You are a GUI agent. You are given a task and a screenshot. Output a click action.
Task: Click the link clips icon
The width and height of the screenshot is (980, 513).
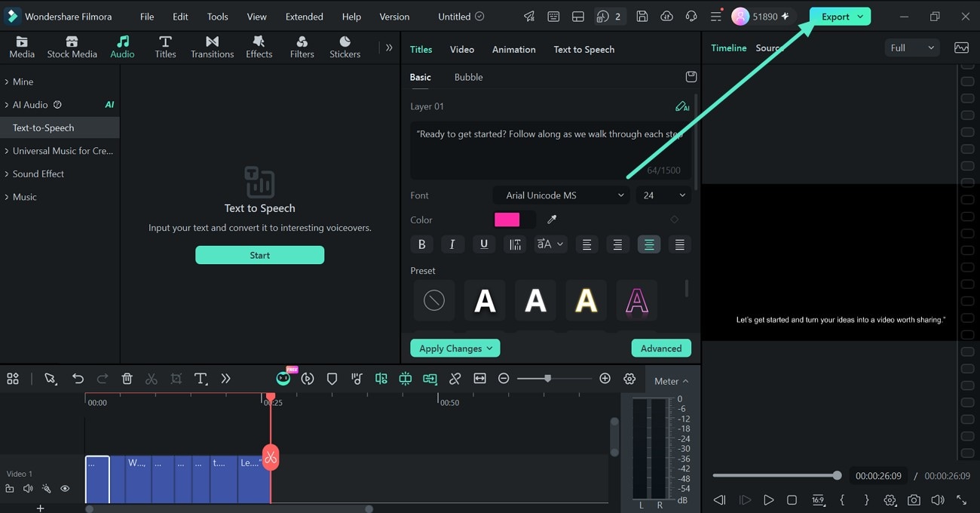tap(455, 379)
